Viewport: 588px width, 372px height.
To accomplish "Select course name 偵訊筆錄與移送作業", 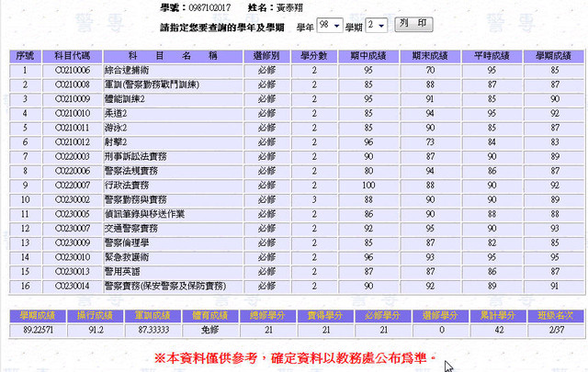I will click(x=144, y=214).
